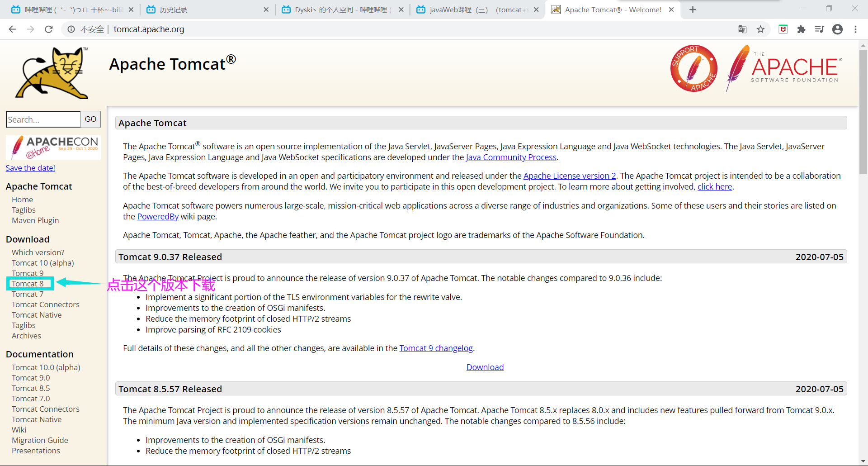The height and width of the screenshot is (466, 868).
Task: Click the 'Tomcat 8.5.57 Released' heading
Action: tap(170, 389)
